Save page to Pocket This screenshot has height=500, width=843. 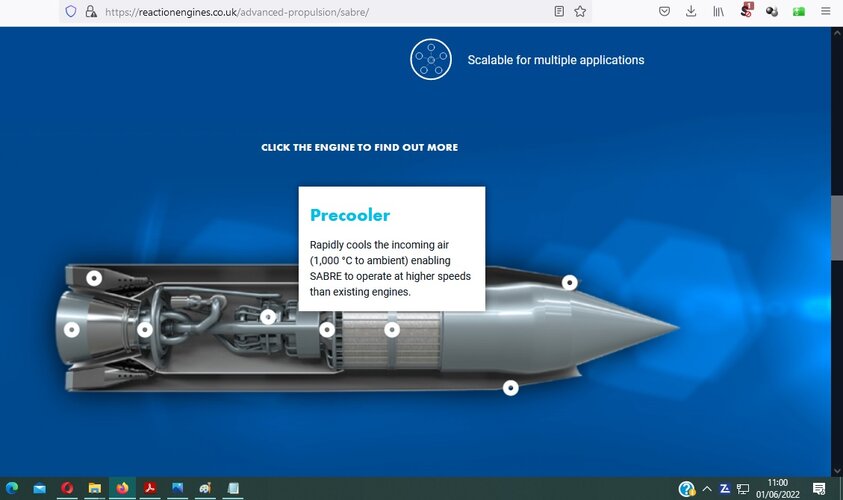(665, 11)
